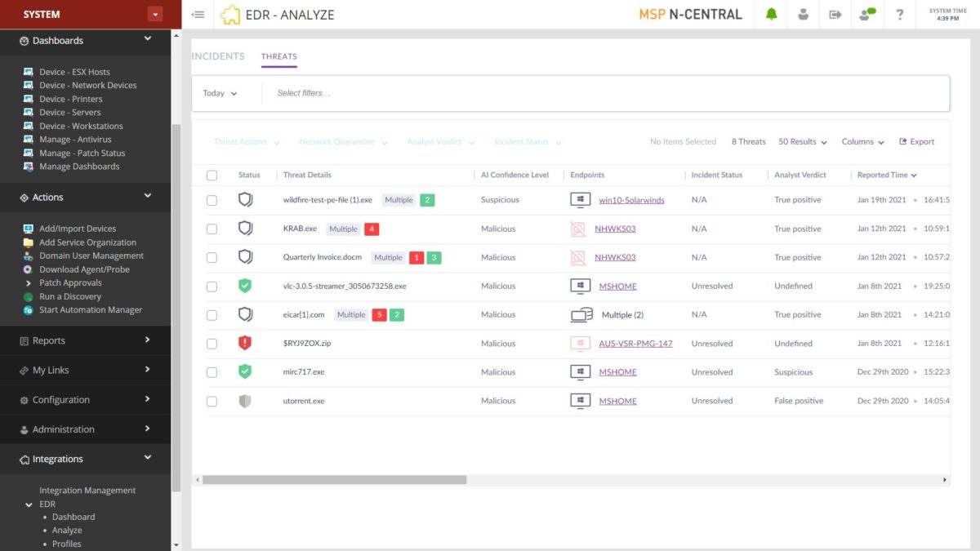
Task: Tick the Quarterly Invoice.docm checkbox
Action: (212, 257)
